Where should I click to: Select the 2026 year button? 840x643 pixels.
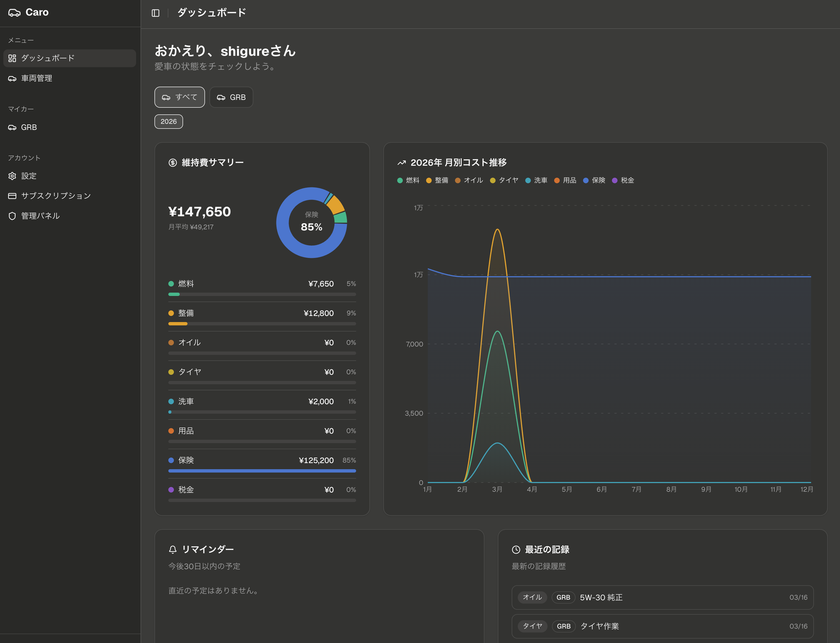[168, 122]
